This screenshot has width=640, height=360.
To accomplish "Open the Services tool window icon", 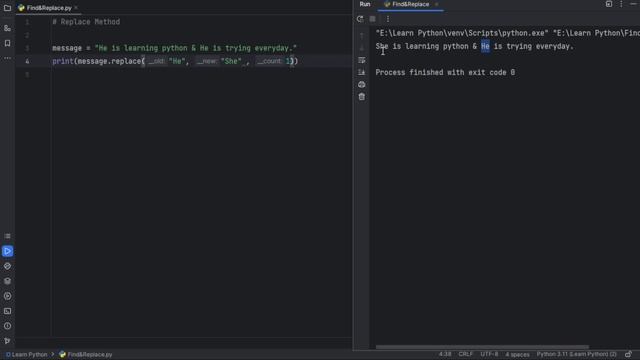I will (7, 296).
